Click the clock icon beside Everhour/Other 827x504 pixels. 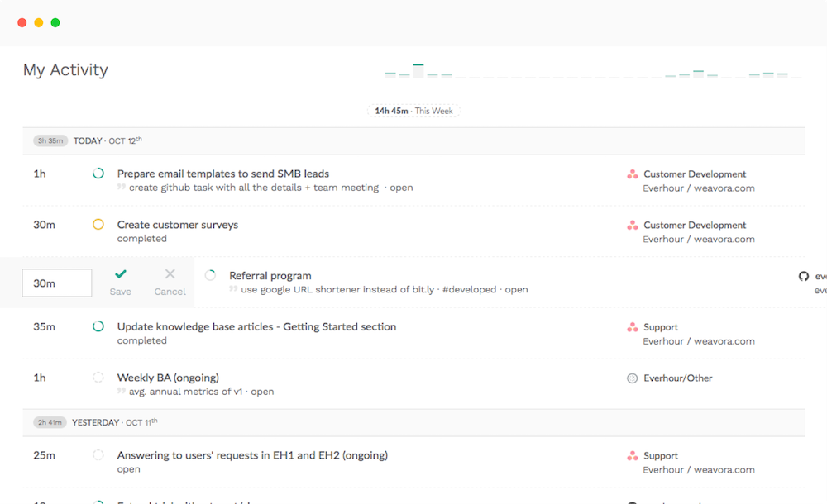(633, 378)
